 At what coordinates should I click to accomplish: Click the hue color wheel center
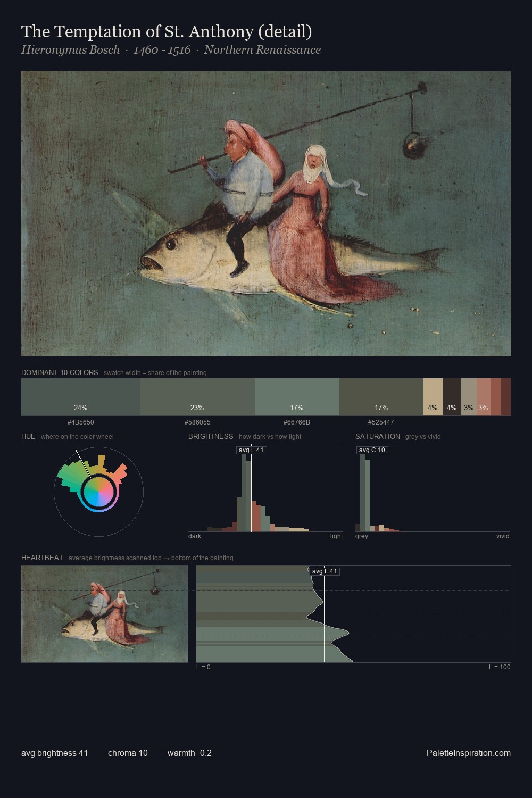coord(98,492)
